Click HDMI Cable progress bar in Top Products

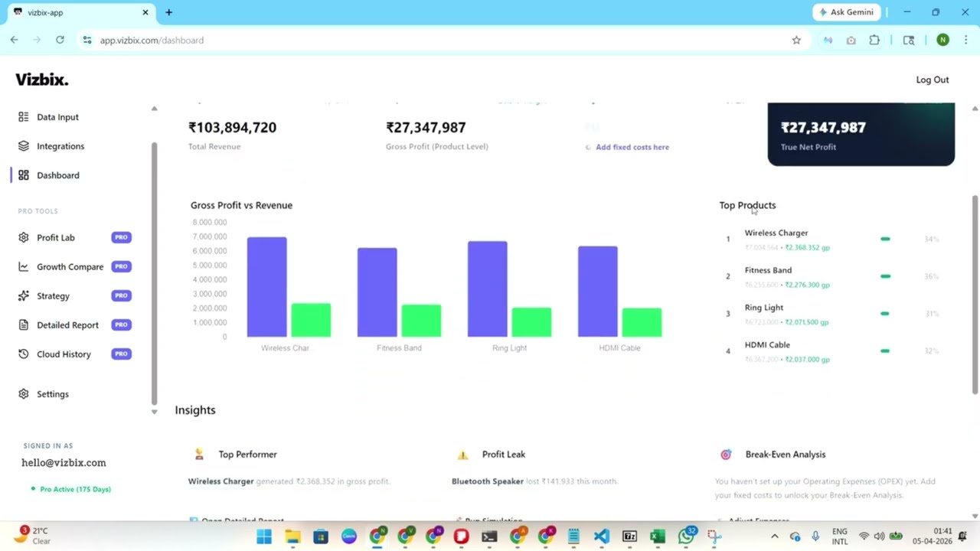(885, 350)
